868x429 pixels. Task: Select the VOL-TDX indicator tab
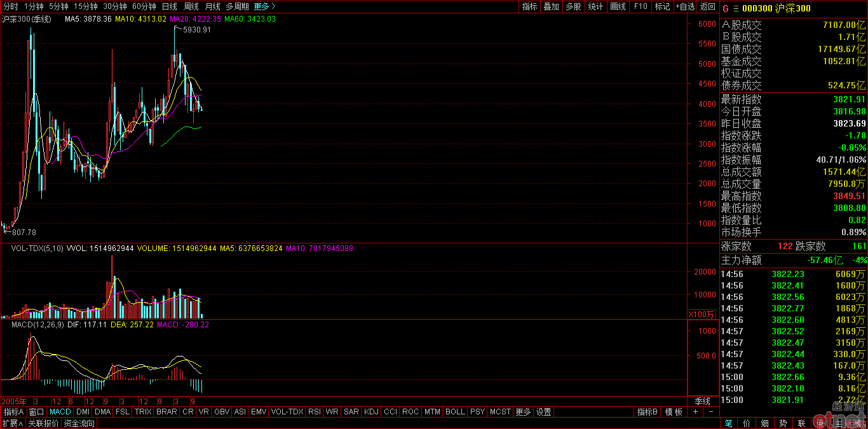(x=287, y=412)
